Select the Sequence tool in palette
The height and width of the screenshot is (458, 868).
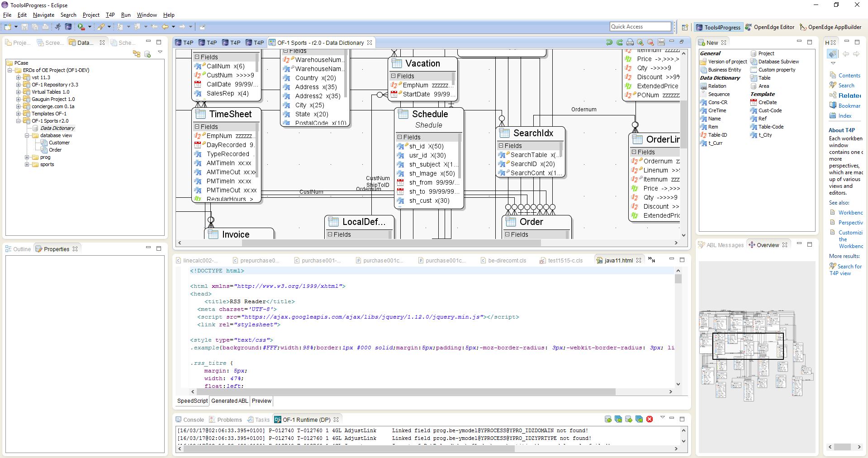715,94
